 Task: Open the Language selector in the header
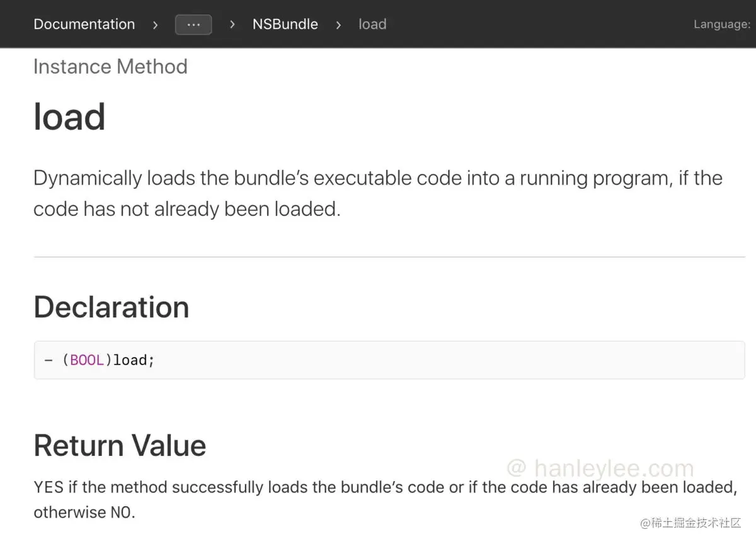pos(721,25)
